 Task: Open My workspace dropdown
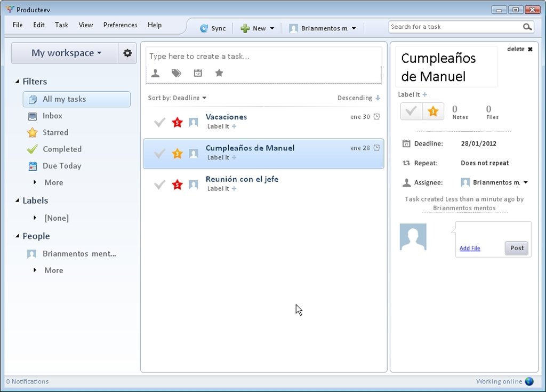pos(65,53)
